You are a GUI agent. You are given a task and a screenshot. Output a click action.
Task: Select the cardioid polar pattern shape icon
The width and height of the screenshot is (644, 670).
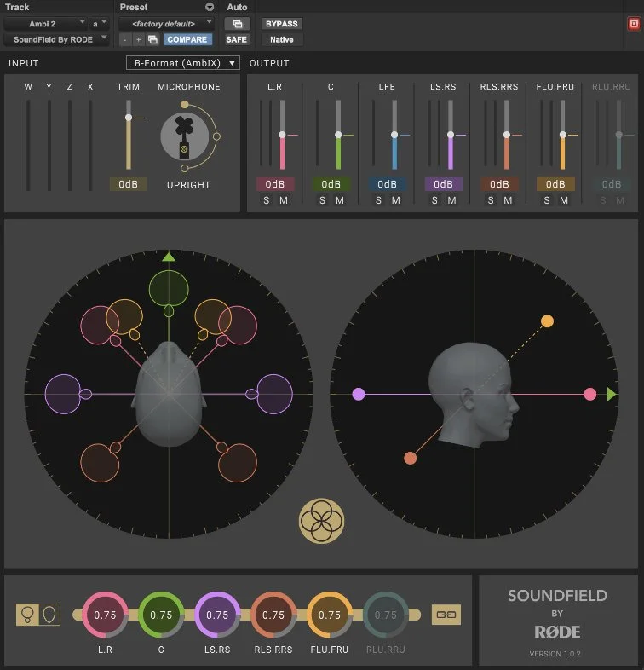point(49,615)
